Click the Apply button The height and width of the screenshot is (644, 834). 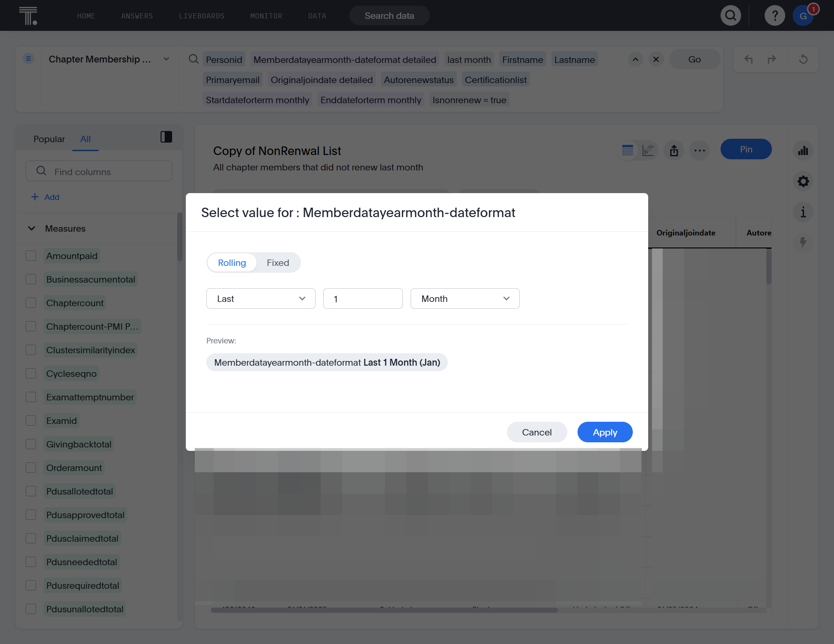[x=605, y=432]
